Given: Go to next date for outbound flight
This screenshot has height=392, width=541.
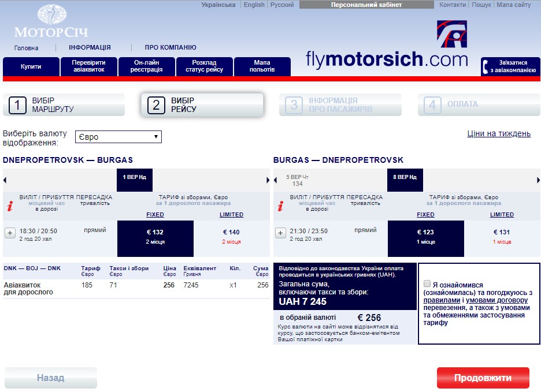Looking at the screenshot, I should coord(268,180).
